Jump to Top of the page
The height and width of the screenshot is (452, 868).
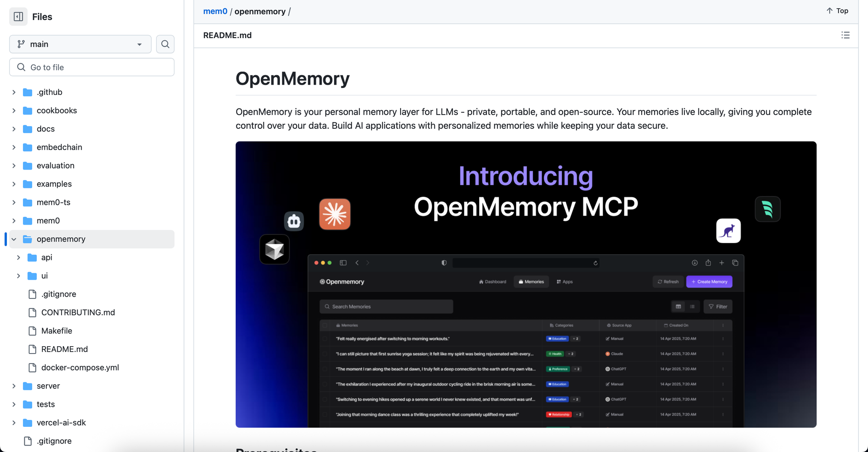(x=837, y=11)
